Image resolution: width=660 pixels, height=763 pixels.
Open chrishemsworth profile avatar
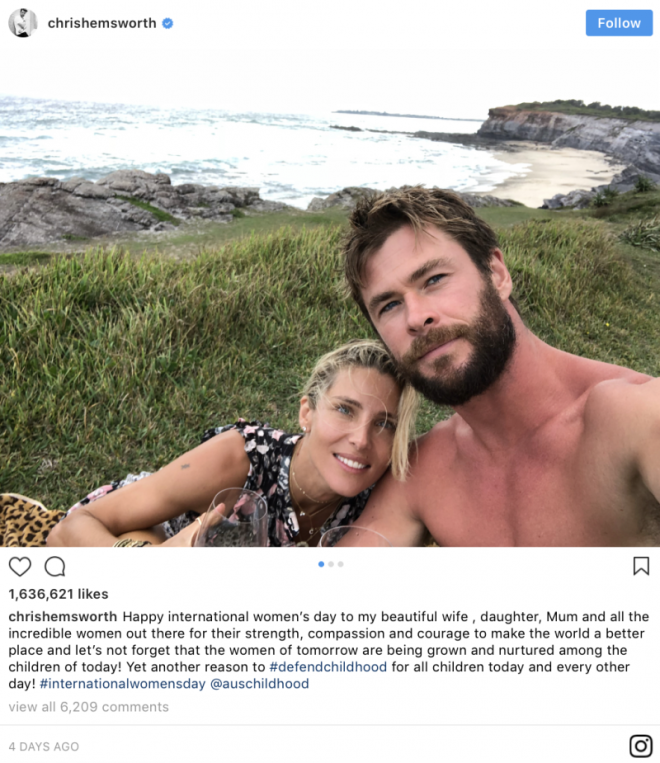[23, 23]
